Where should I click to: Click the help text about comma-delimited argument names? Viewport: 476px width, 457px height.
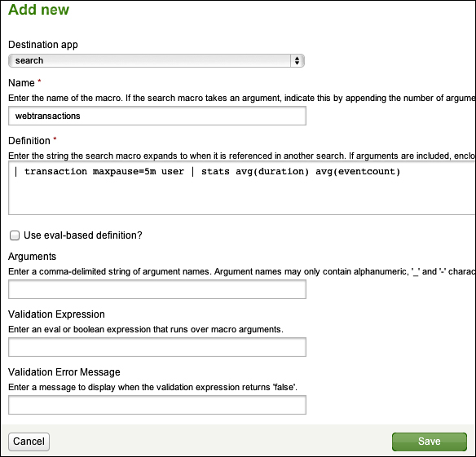click(242, 271)
